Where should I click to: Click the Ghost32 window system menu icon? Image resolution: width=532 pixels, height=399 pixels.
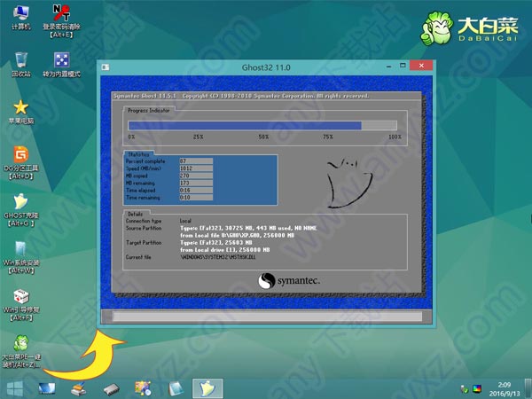tap(106, 67)
